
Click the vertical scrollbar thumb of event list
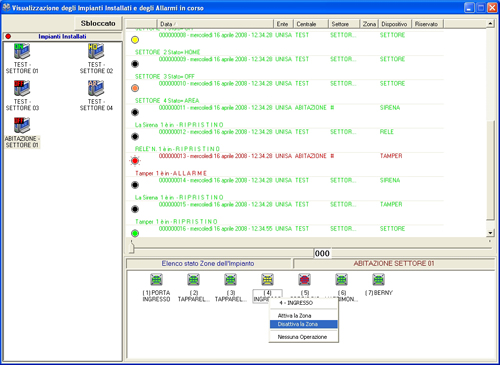[490, 170]
